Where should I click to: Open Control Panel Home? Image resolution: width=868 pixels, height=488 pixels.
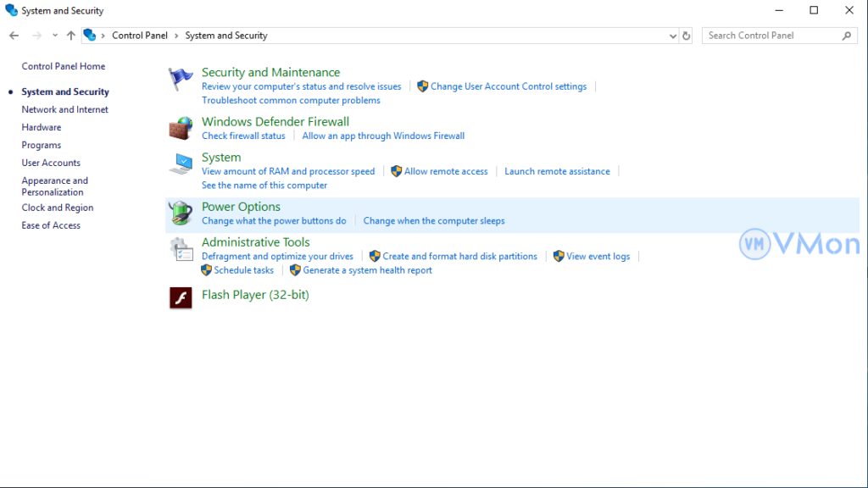click(64, 66)
